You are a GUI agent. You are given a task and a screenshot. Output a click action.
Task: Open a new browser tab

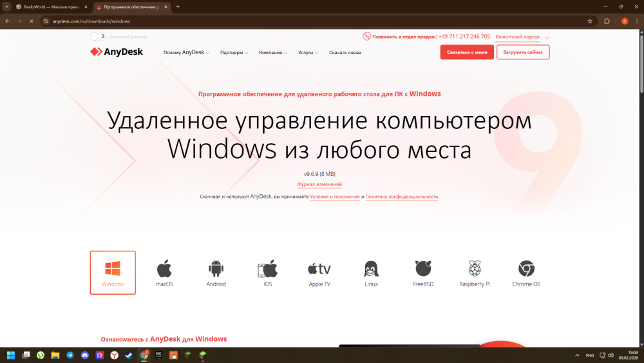tap(178, 7)
